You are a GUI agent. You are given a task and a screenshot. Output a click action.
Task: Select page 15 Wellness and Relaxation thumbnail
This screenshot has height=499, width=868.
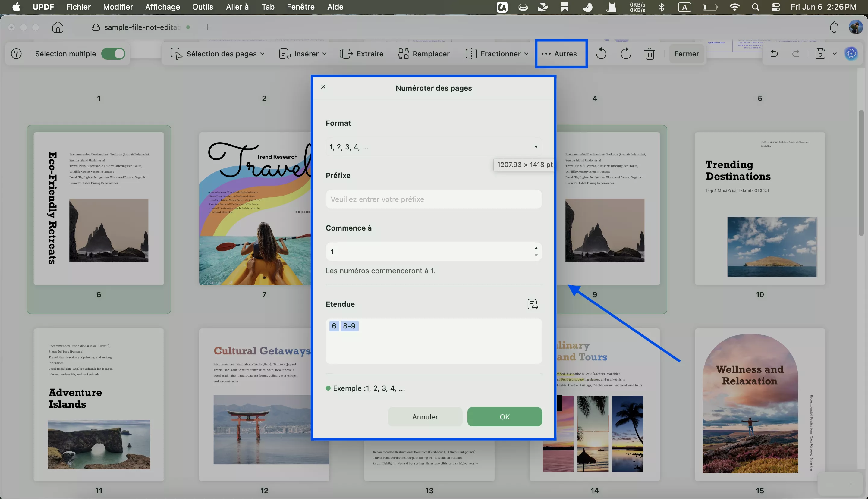(x=760, y=405)
